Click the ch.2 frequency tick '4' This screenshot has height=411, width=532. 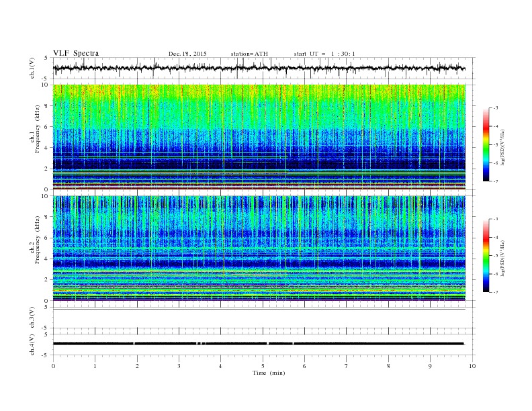pyautogui.click(x=46, y=259)
